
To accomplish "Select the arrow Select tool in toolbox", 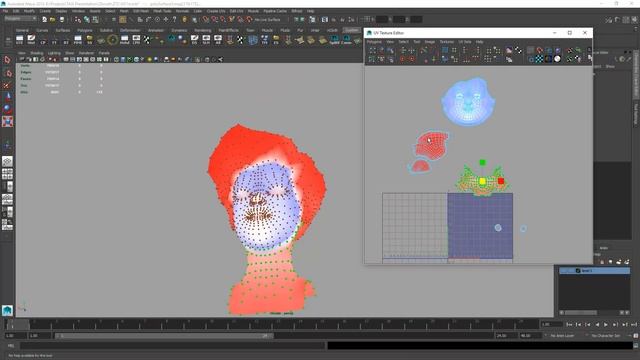I will [7, 60].
